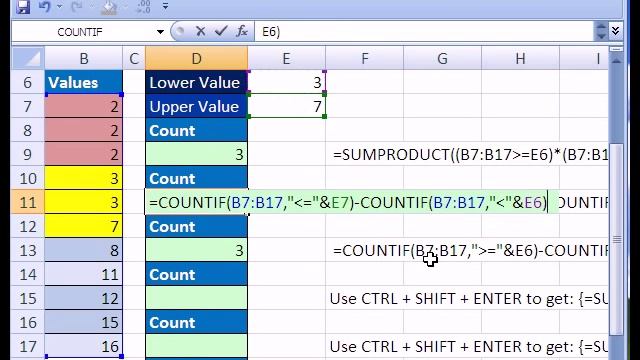Click CTRL + SHIFT + ENTER note in row 15
The height and width of the screenshot is (360, 640).
pos(469,299)
